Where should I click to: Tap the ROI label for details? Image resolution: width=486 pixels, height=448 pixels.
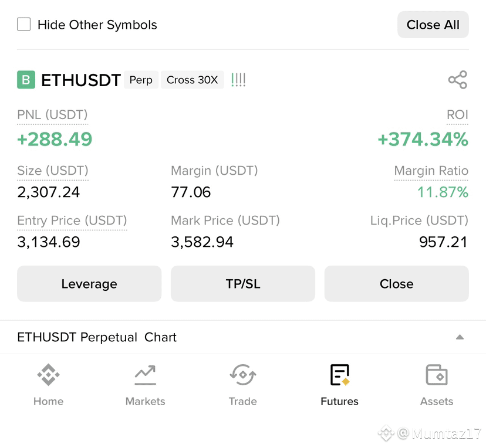pyautogui.click(x=457, y=115)
